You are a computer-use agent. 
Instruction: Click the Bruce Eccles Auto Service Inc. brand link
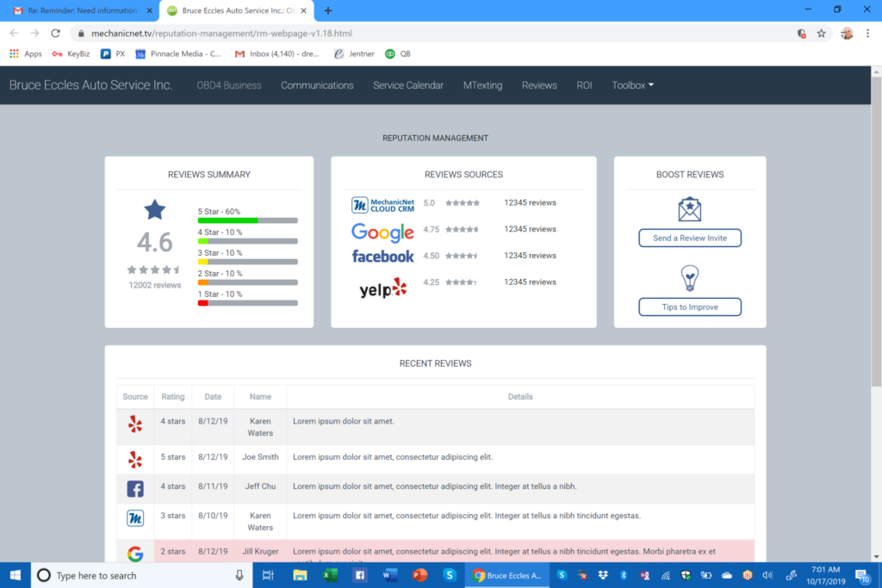click(90, 85)
